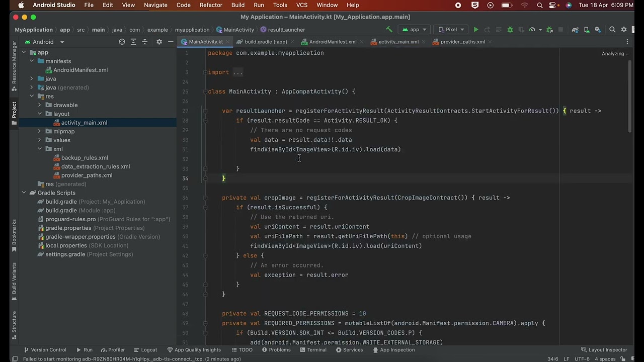Expand the mipmap folder arrow

click(40, 132)
